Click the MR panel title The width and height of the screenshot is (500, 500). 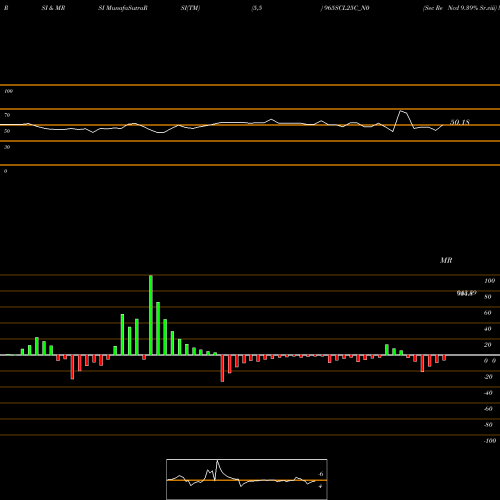(446, 260)
